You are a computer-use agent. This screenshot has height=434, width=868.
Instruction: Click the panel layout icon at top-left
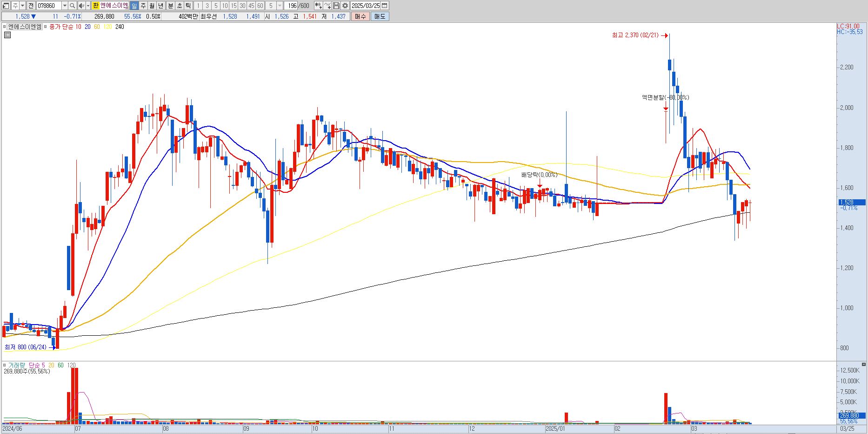(6, 6)
